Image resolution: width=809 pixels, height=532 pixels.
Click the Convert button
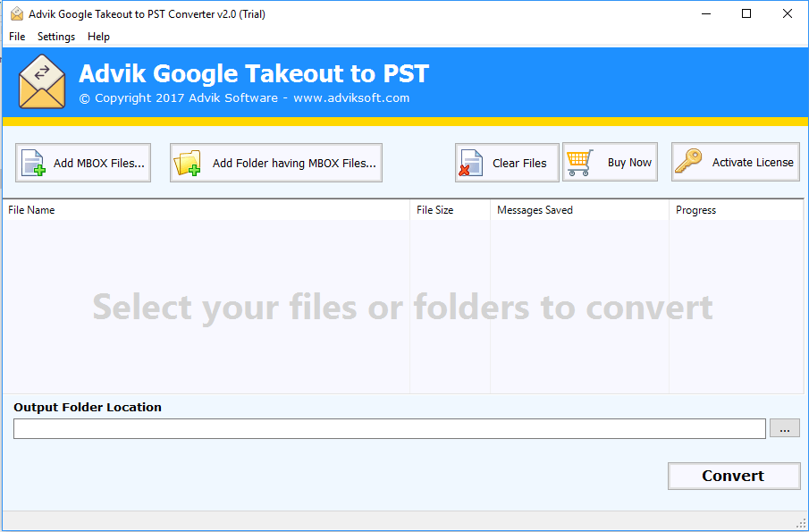(734, 476)
